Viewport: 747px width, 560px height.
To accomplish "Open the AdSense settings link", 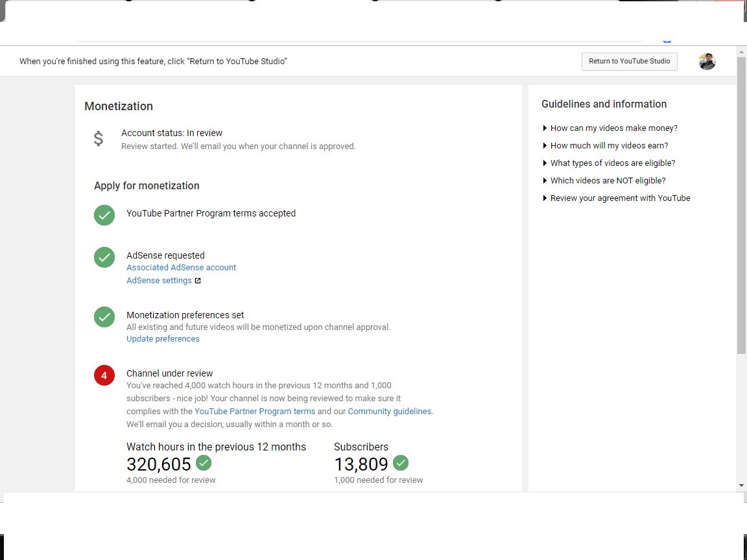I will point(159,281).
